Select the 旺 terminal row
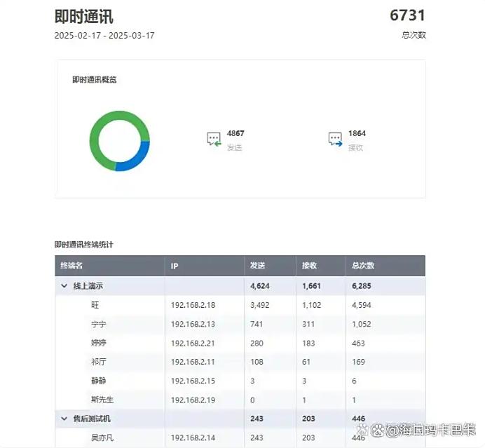The width and height of the screenshot is (485, 448). coord(95,305)
